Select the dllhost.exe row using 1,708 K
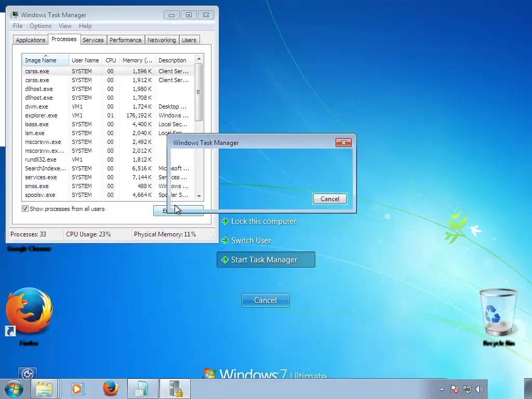Image resolution: width=532 pixels, height=399 pixels. tap(108, 98)
